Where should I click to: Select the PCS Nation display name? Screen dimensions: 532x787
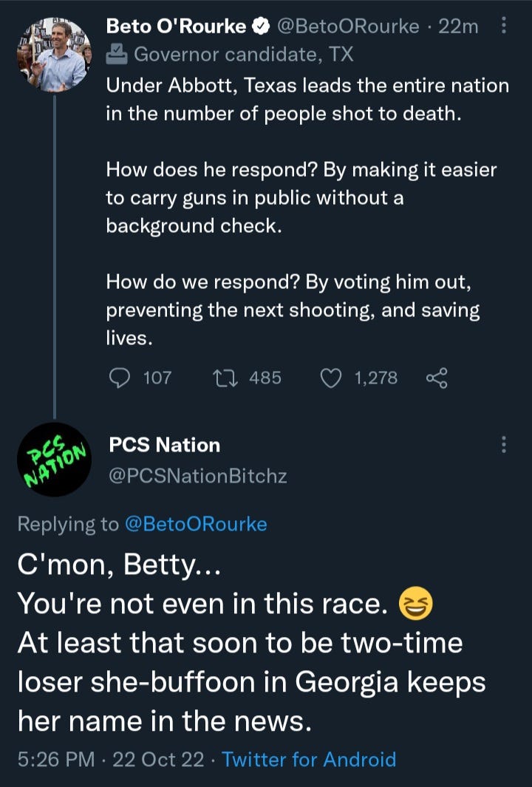click(164, 445)
